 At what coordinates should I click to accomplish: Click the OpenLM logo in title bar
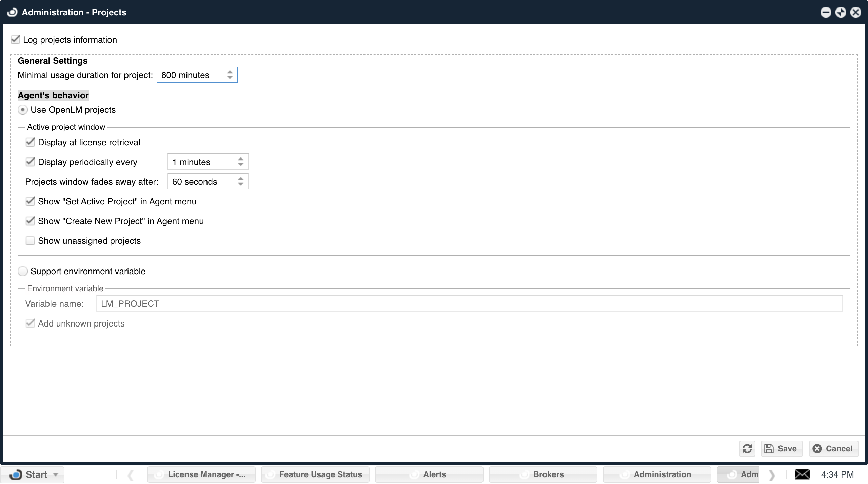pyautogui.click(x=12, y=12)
